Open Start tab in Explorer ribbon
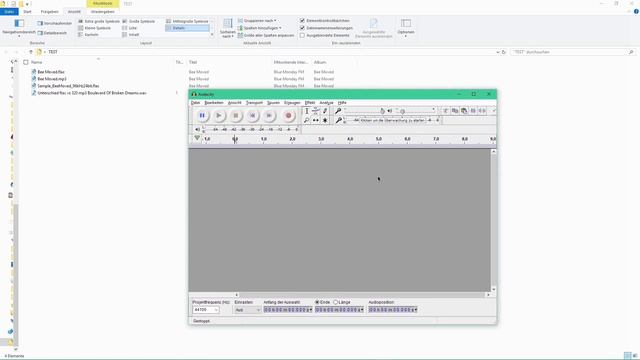The height and width of the screenshot is (360, 640). tap(27, 12)
